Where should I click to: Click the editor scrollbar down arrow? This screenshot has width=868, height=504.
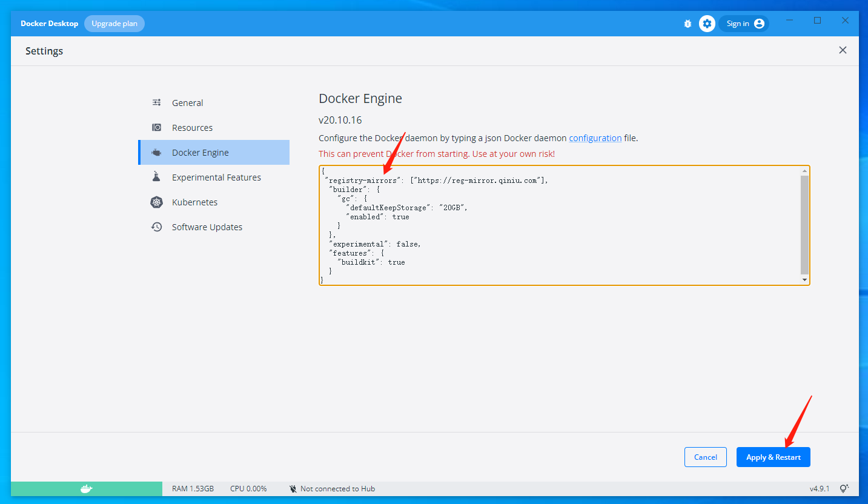(x=804, y=280)
